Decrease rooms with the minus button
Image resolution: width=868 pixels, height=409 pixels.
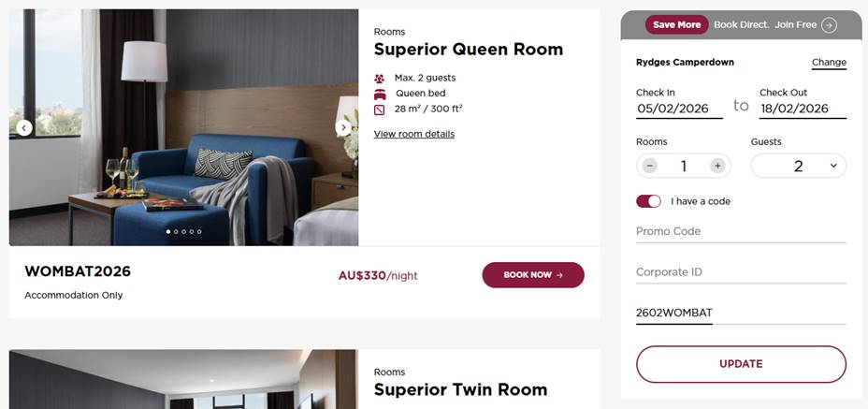(650, 166)
